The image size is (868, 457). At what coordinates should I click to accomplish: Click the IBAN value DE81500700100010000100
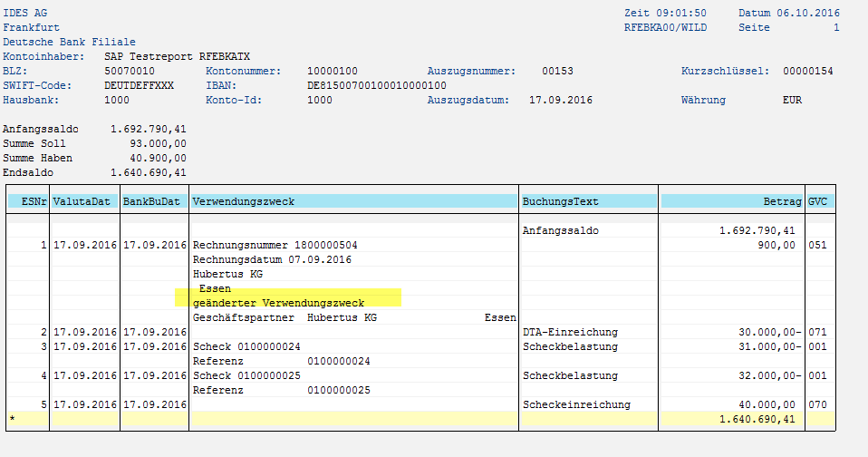click(377, 85)
